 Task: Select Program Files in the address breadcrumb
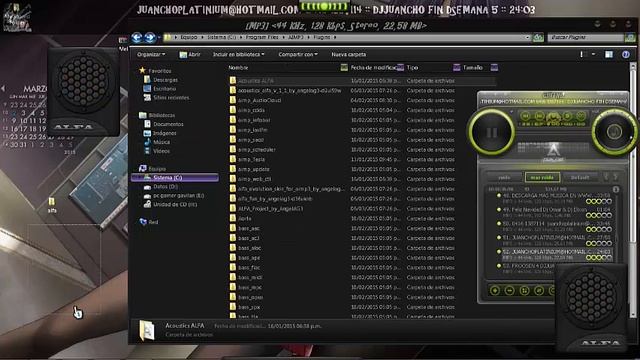click(262, 37)
